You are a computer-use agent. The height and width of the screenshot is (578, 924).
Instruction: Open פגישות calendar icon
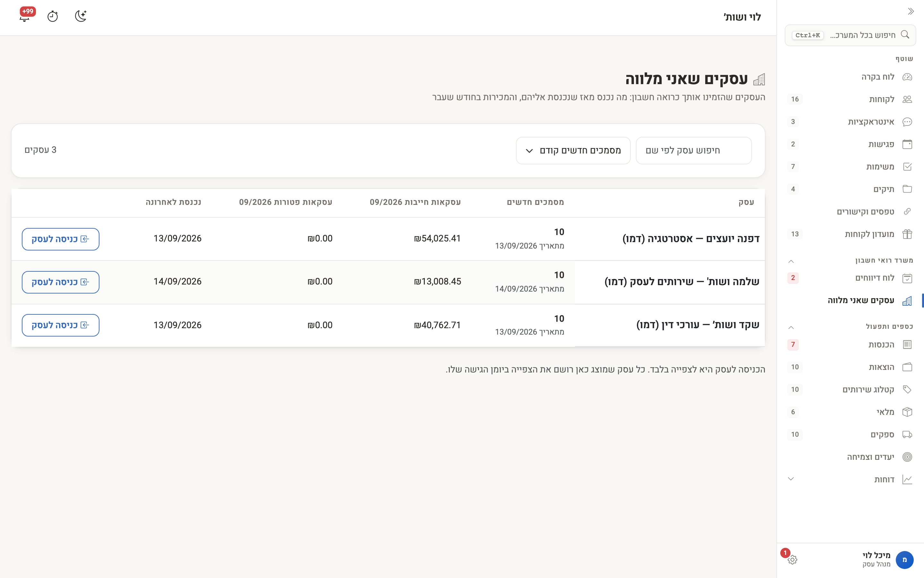coord(907,144)
